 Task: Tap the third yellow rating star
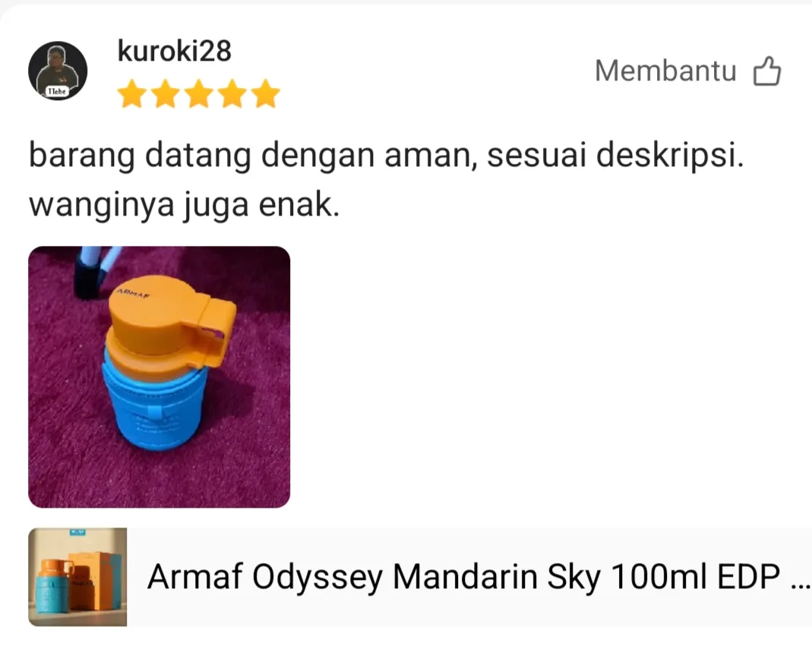coord(199,93)
